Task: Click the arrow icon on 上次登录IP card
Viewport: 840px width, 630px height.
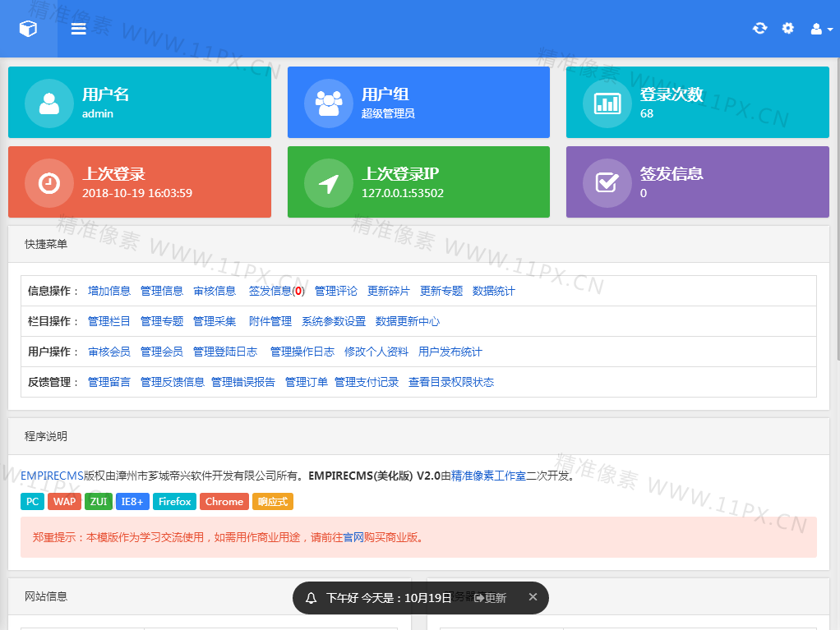Action: 329,182
